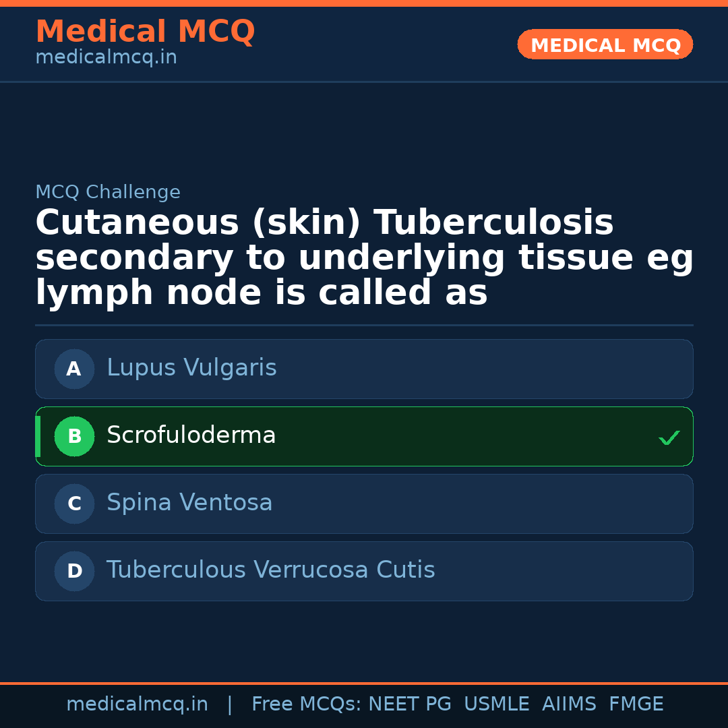The height and width of the screenshot is (728, 728).
Task: Click the green checkmark on Scrofuloderma
Action: click(x=669, y=438)
